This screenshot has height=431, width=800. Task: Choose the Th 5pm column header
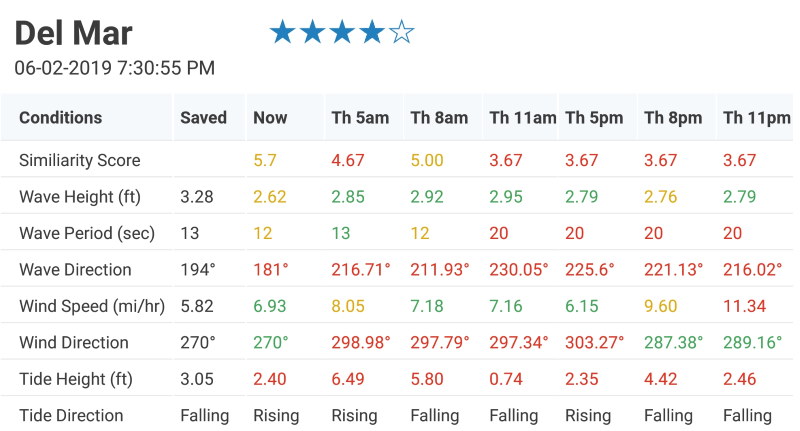click(594, 118)
